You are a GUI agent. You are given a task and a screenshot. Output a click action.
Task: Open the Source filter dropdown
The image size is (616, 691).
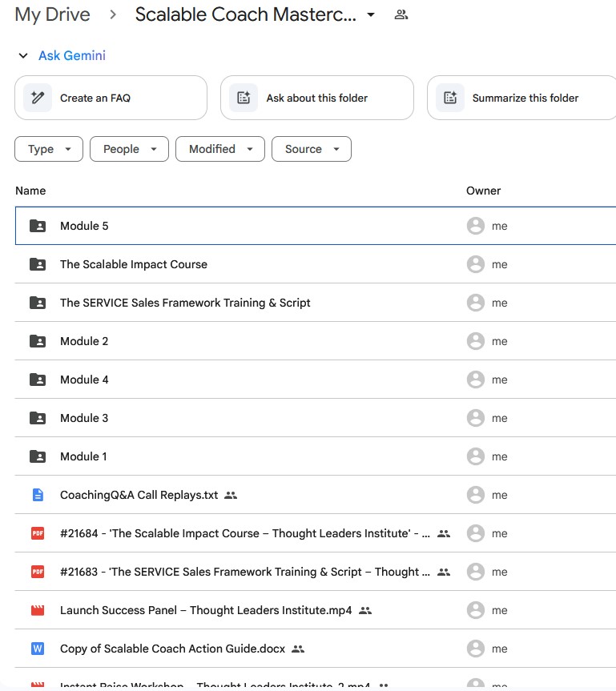(312, 149)
